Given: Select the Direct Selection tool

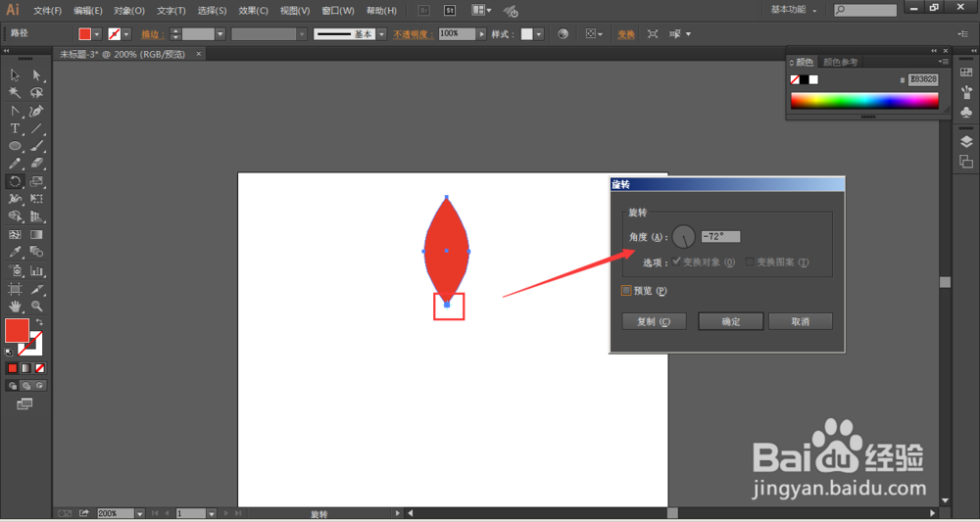Looking at the screenshot, I should 37,75.
